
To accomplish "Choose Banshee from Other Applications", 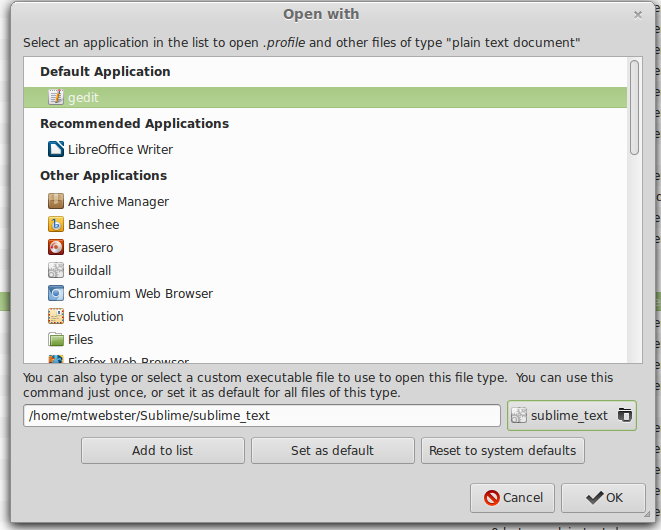I will coord(325,224).
